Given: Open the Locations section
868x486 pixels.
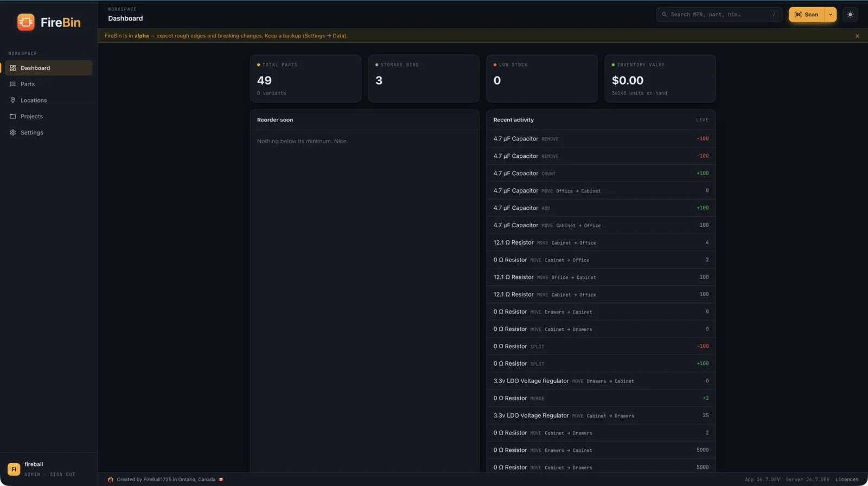Looking at the screenshot, I should click(x=49, y=100).
